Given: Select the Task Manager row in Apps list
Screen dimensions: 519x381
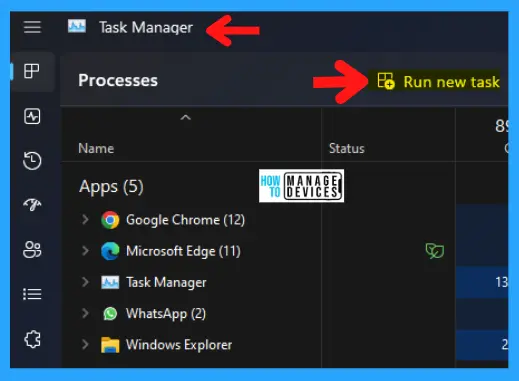Looking at the screenshot, I should (x=166, y=283).
